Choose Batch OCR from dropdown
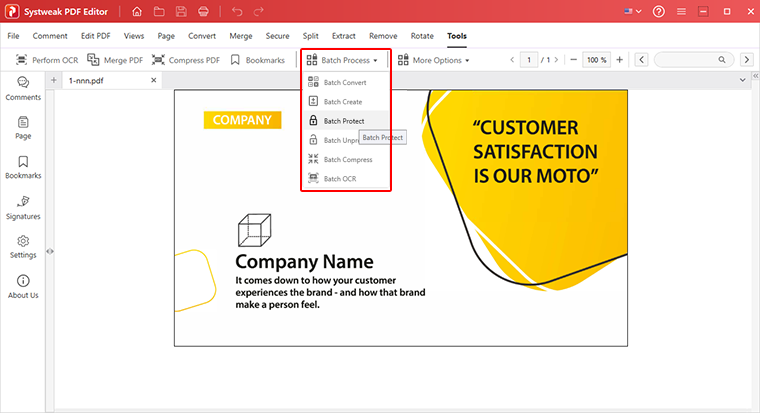 [x=346, y=178]
